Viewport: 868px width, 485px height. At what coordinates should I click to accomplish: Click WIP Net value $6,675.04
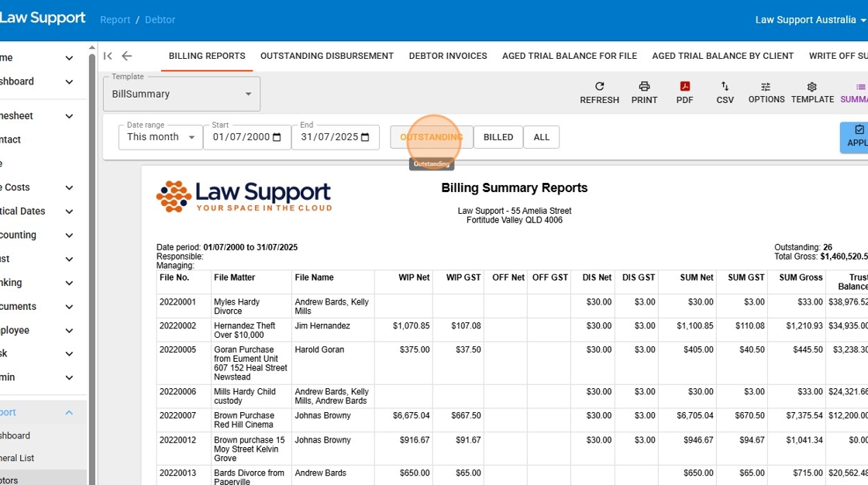pos(412,415)
